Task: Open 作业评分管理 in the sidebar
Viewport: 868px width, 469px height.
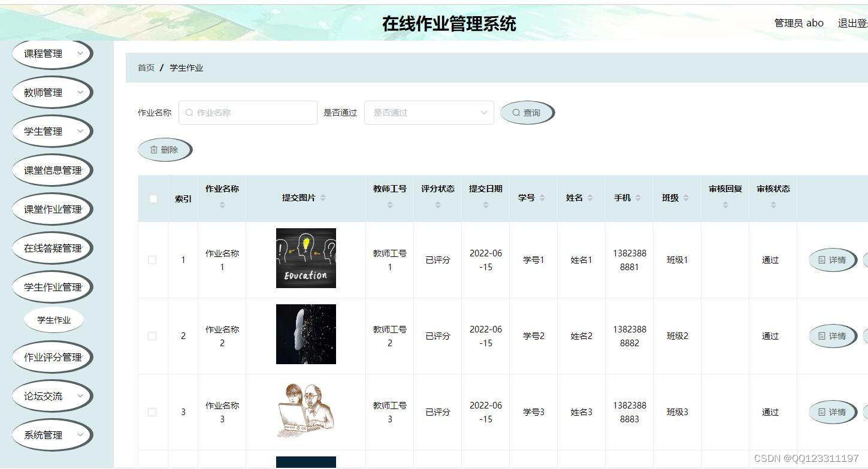Action: pyautogui.click(x=52, y=358)
